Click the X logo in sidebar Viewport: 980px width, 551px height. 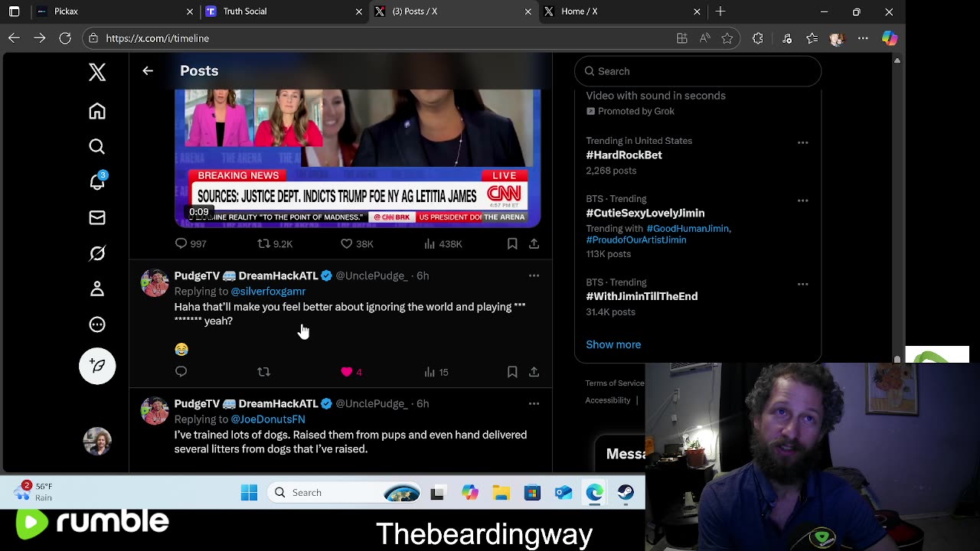tap(97, 72)
